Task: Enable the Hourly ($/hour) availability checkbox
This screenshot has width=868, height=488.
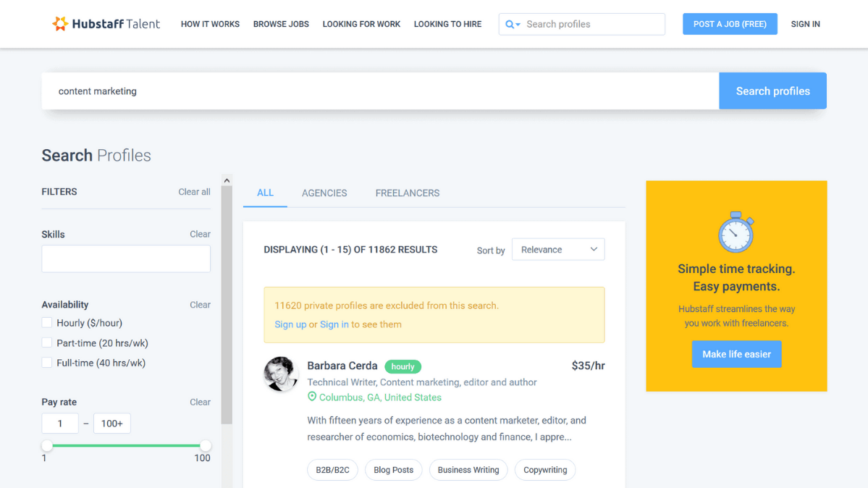Action: pyautogui.click(x=47, y=322)
